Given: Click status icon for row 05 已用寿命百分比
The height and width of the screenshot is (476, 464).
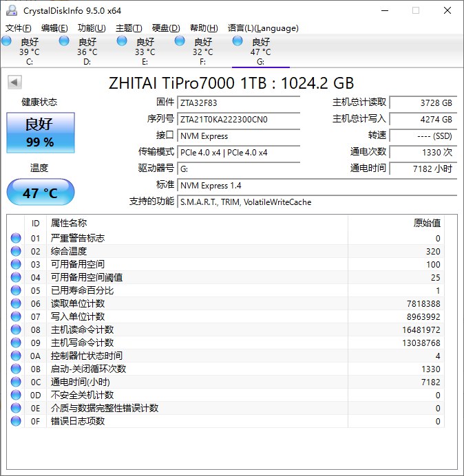Looking at the screenshot, I should (16, 290).
